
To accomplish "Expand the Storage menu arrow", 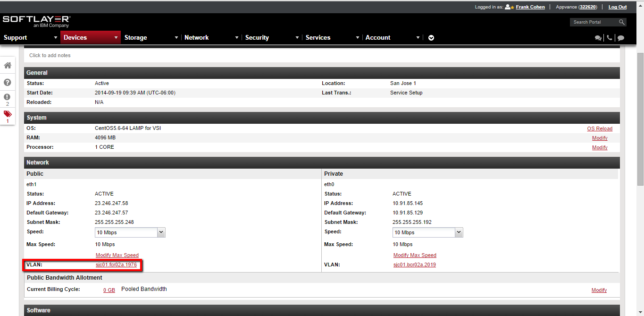I will pyautogui.click(x=176, y=38).
